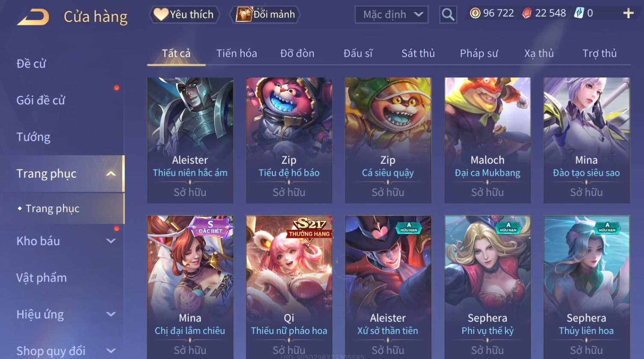This screenshot has width=644, height=359.
Task: Select the Tiến hóa tab
Action: 236,53
